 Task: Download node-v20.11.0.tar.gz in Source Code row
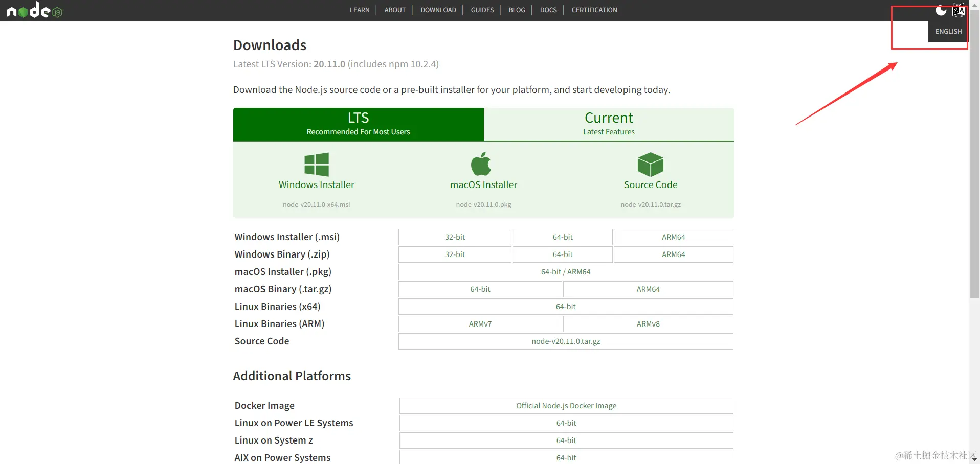pos(566,341)
